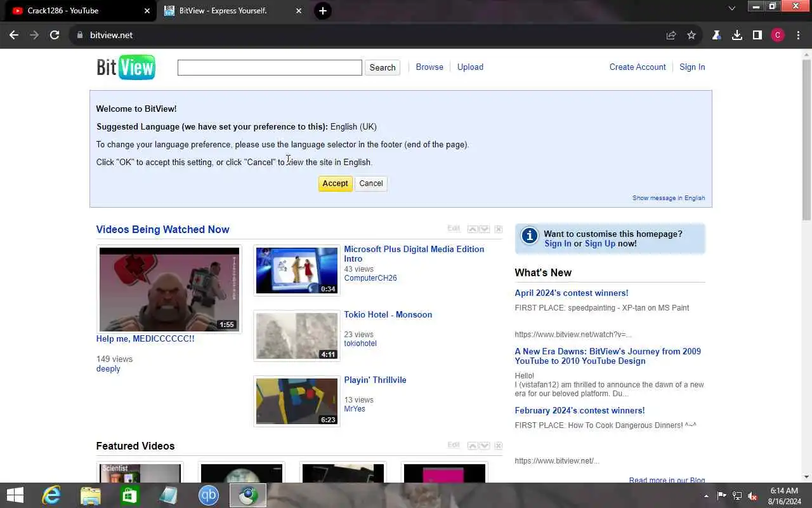
Task: Click Edit for Videos Being Watched Now
Action: 454,229
